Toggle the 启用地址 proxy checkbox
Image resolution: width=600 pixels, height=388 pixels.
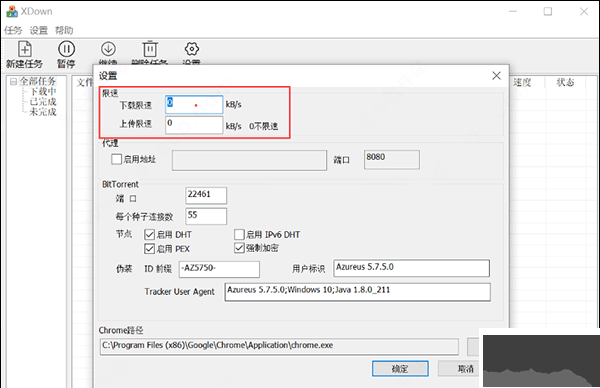tap(116, 159)
